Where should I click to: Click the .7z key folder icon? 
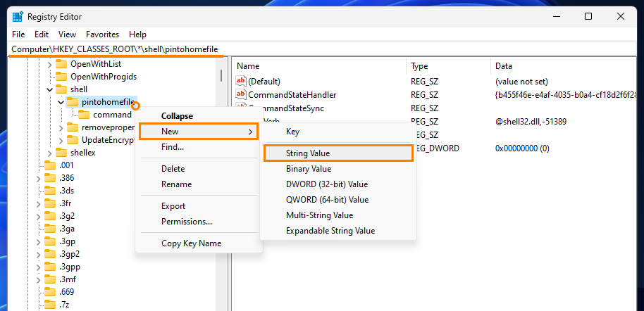pyautogui.click(x=50, y=305)
